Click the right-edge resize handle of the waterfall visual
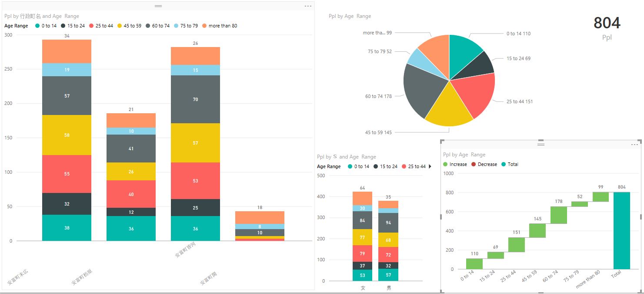Viewport: 644px width, 294px height. click(x=641, y=216)
